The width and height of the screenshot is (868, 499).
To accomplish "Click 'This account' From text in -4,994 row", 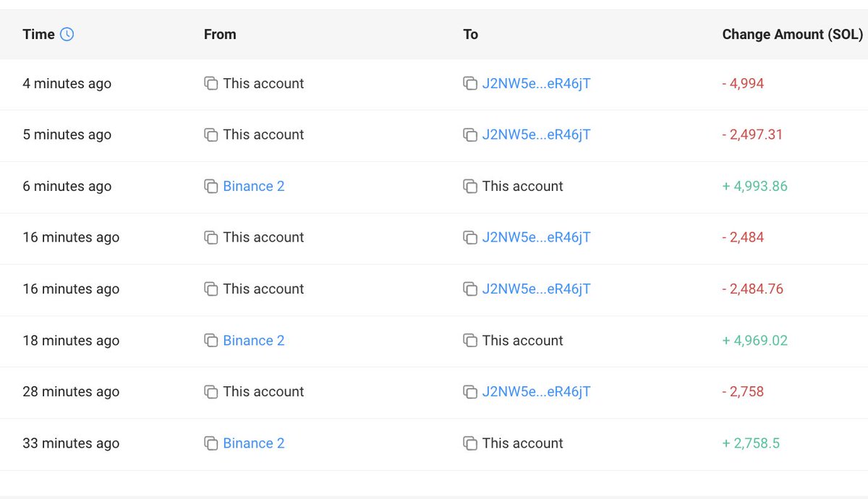I will point(263,84).
